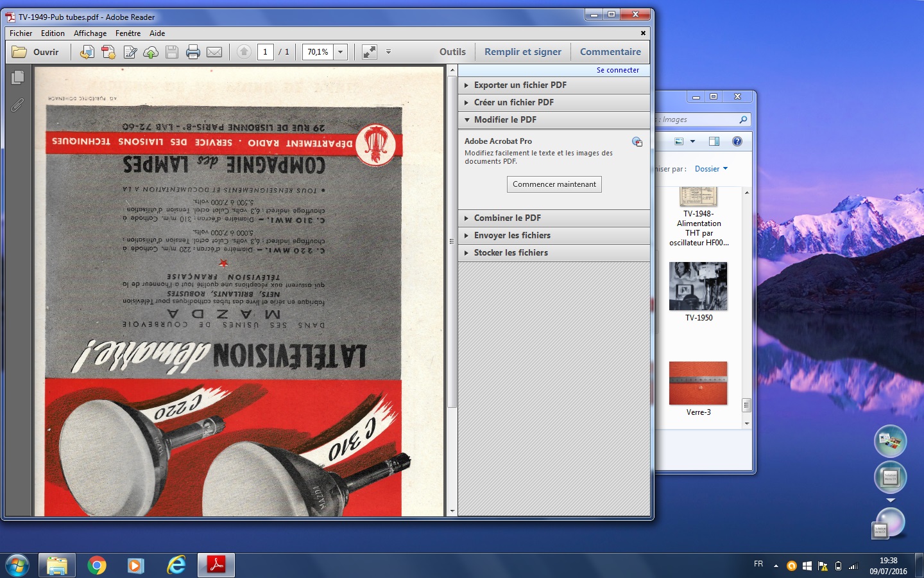
Task: Open File Explorer from the taskbar
Action: (x=57, y=566)
